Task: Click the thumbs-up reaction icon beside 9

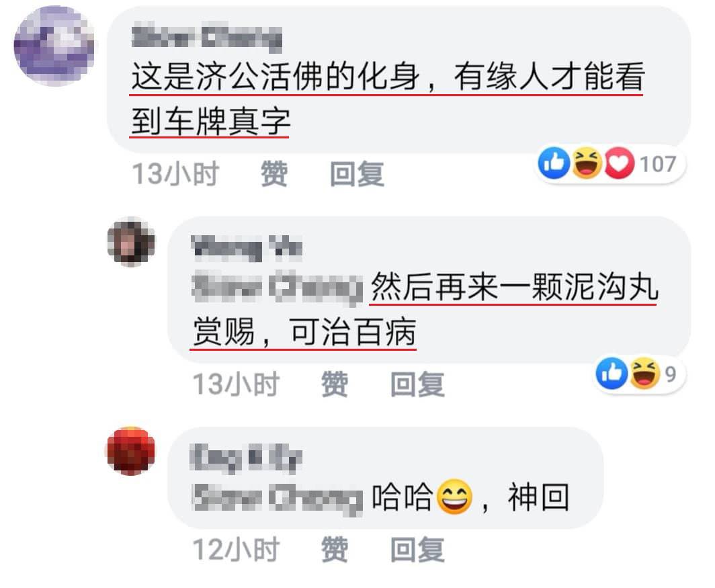Action: 612,373
